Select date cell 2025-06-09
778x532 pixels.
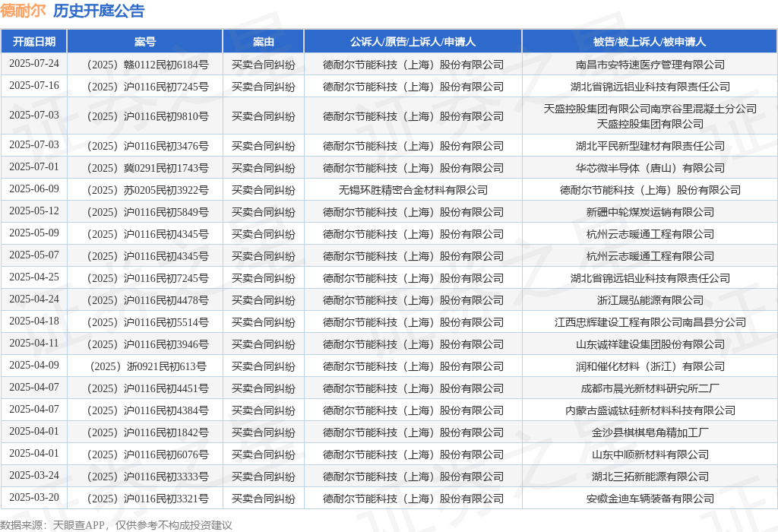click(33, 188)
